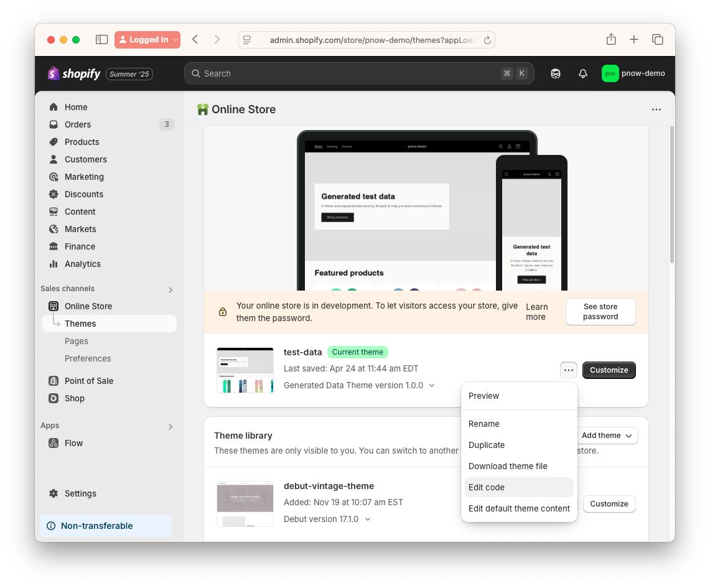Expand Generated Data Theme version dropdown

pos(432,386)
